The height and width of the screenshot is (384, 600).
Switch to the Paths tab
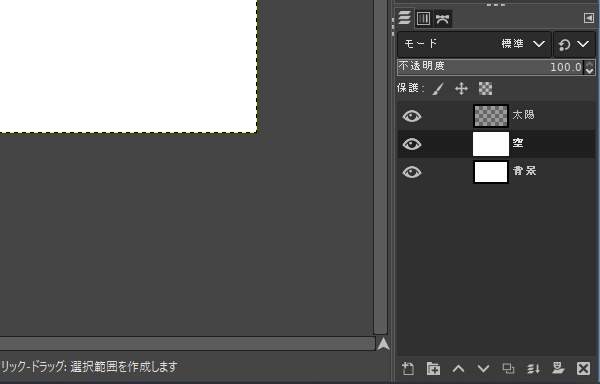point(442,19)
